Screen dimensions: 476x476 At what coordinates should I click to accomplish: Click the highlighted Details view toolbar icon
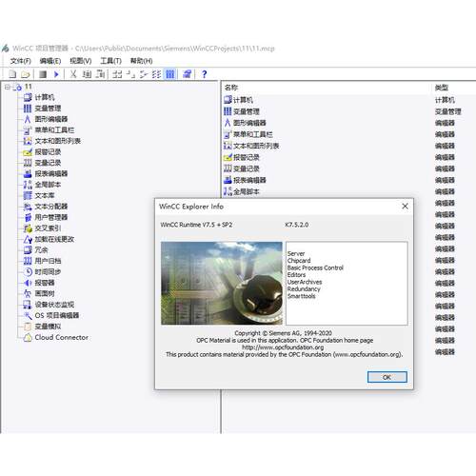[170, 74]
